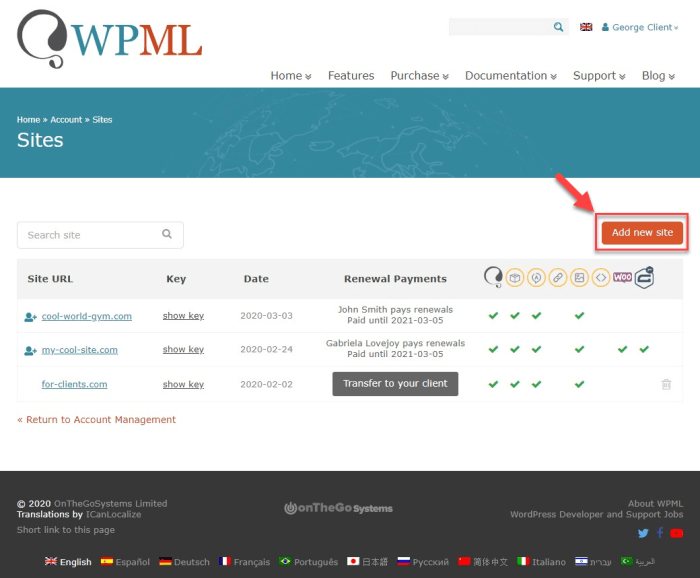The height and width of the screenshot is (578, 700).
Task: Click Sites in the breadcrumb
Action: coord(102,120)
